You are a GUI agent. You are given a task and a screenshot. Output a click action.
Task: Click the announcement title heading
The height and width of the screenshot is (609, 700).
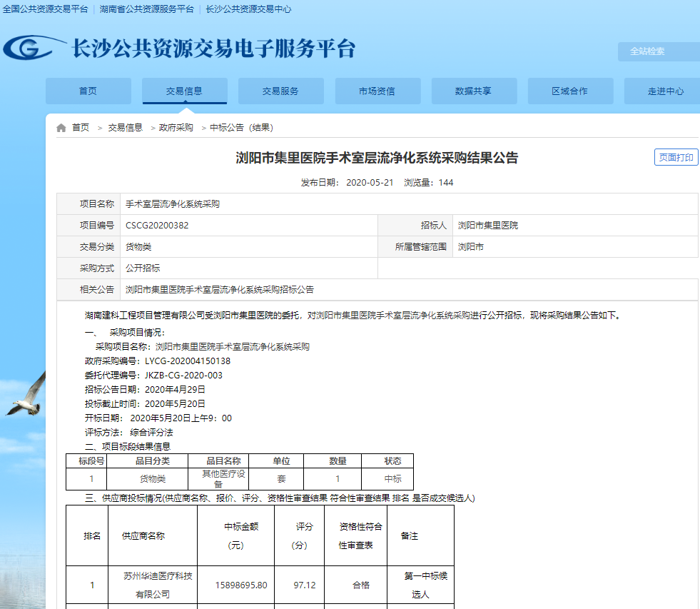click(x=377, y=158)
